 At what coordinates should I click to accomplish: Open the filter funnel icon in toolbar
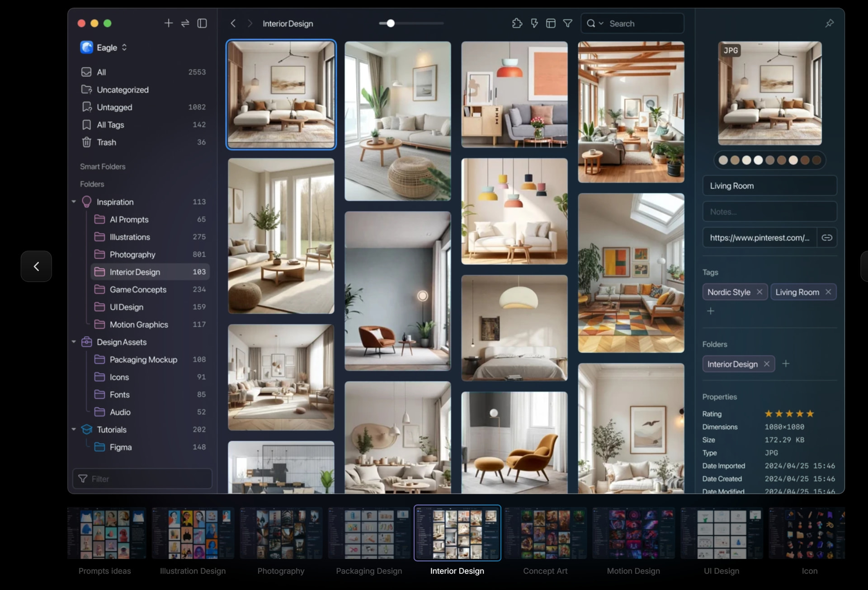click(x=568, y=23)
